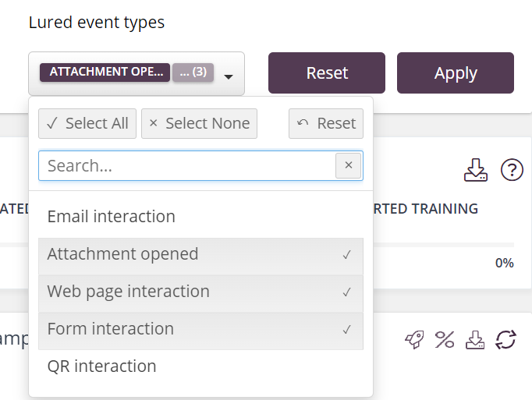Click the '... (3)' overflow tag badge
This screenshot has width=532, height=400.
(x=193, y=73)
